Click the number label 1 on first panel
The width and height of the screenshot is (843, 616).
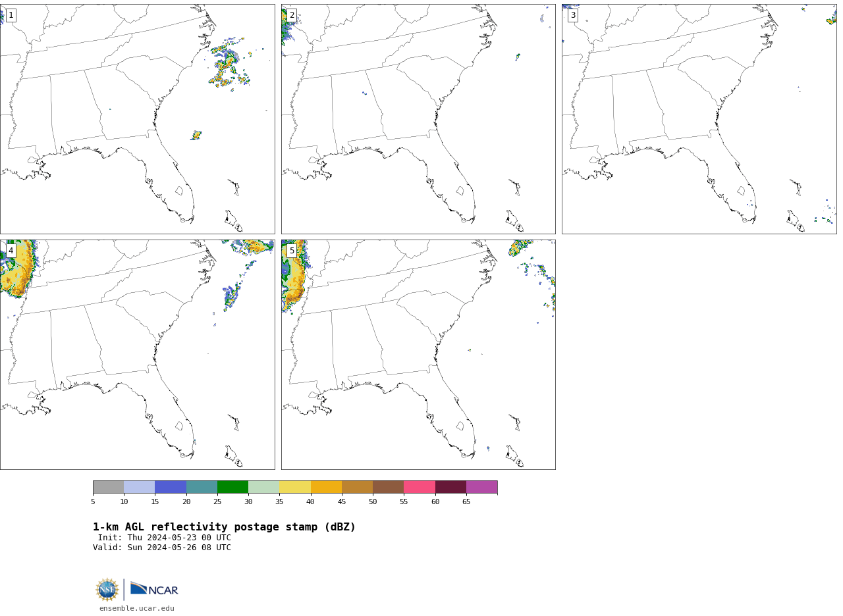[11, 15]
